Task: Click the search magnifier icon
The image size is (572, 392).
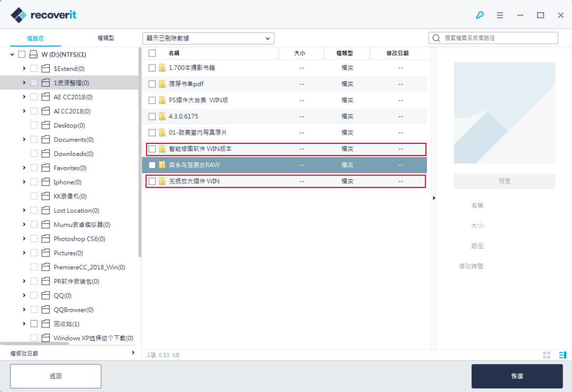Action: point(436,38)
